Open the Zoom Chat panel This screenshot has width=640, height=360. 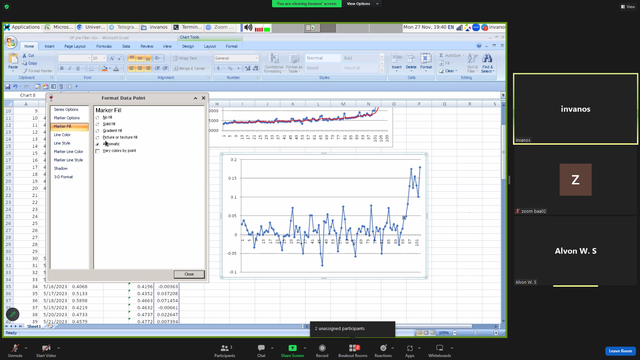261,351
